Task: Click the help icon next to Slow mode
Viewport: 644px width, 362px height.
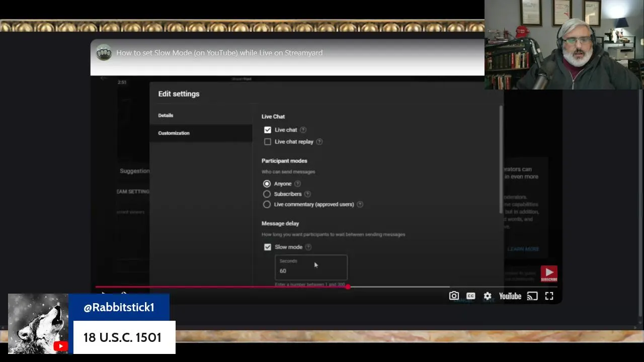Action: pyautogui.click(x=308, y=247)
